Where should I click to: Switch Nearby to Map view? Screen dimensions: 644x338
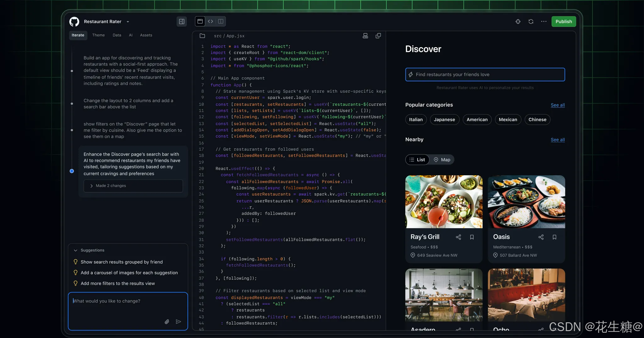coord(442,160)
